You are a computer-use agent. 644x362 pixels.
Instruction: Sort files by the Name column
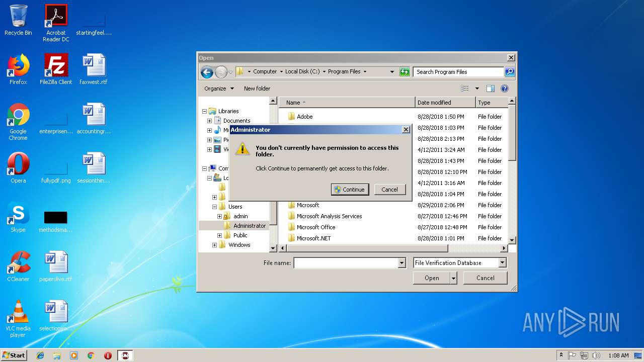(347, 103)
